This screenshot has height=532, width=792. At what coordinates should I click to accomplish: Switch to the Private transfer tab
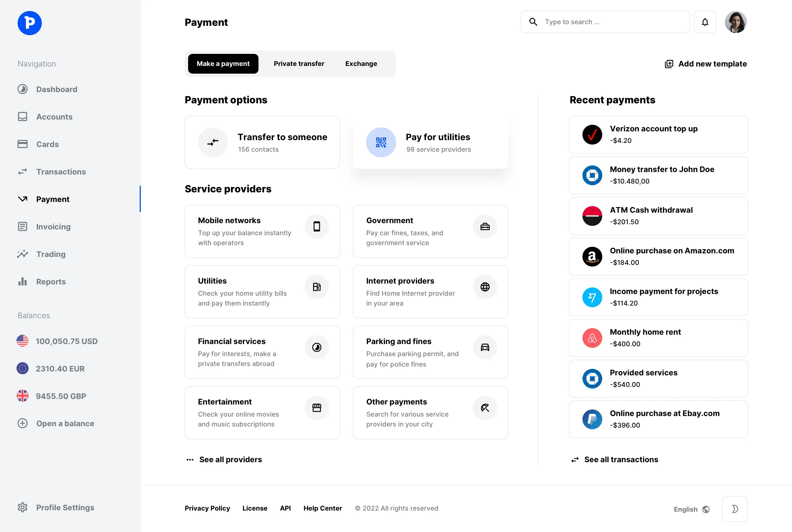click(299, 64)
